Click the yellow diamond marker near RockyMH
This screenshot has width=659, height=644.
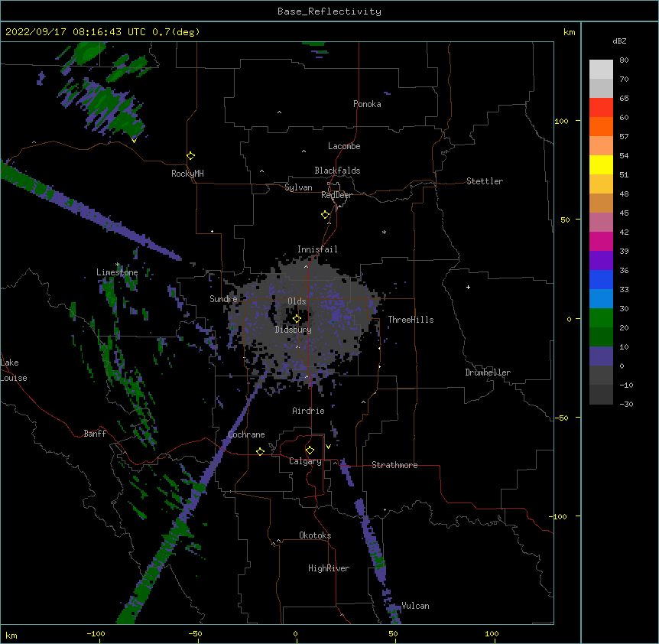(x=190, y=156)
